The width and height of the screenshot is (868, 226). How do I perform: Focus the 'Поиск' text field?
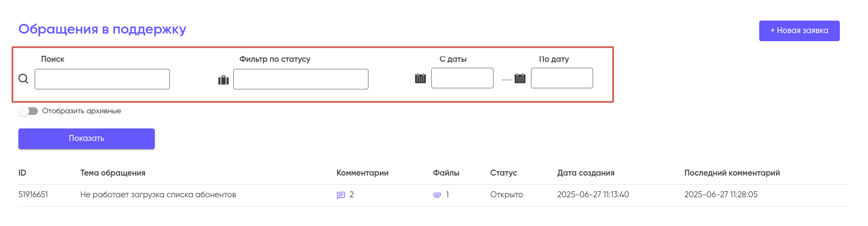102,79
